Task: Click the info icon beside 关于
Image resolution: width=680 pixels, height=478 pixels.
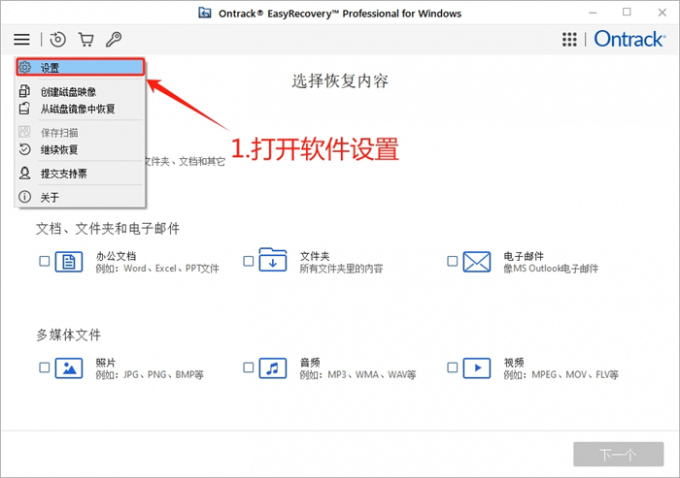Action: (25, 197)
